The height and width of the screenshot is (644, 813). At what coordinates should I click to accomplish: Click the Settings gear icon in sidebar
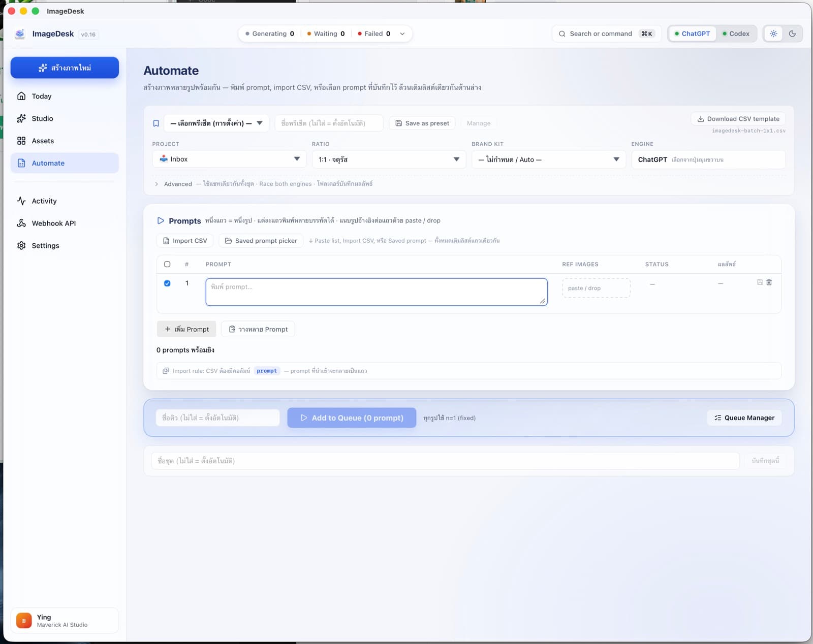[21, 245]
